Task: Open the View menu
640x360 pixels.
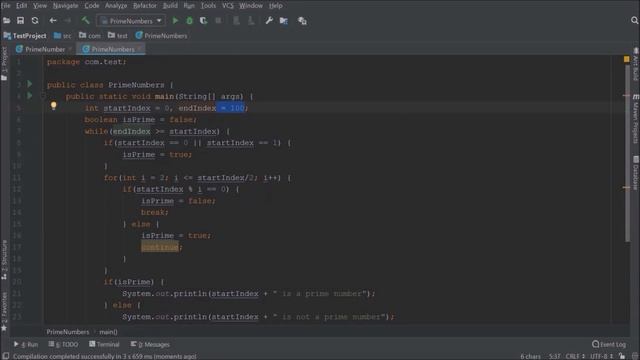Action: [40, 6]
